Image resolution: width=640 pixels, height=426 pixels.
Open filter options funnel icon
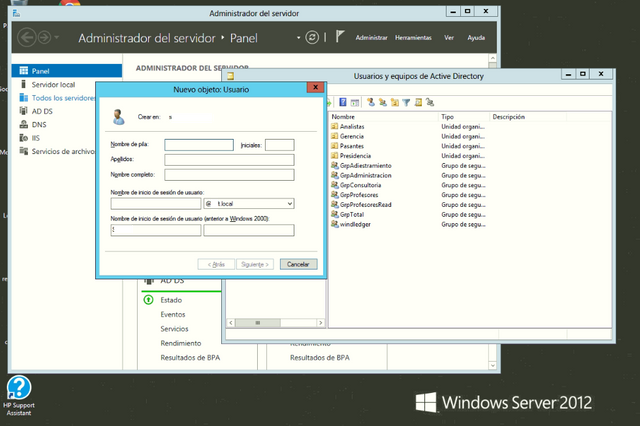406,102
